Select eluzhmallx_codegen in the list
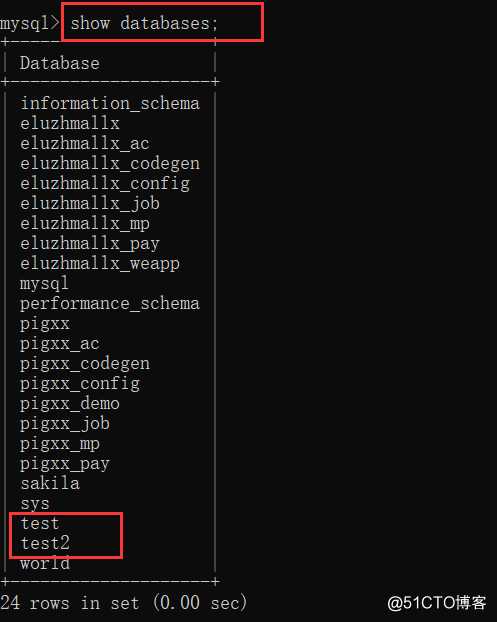The image size is (497, 622). (x=110, y=164)
